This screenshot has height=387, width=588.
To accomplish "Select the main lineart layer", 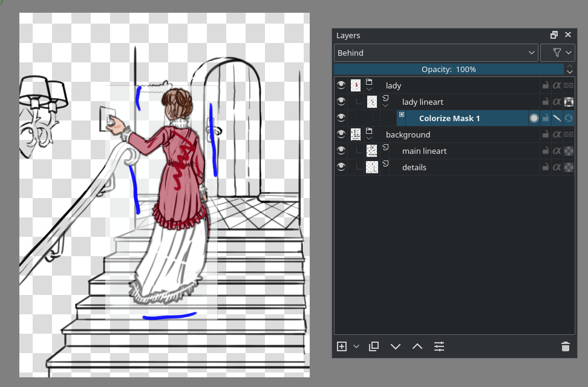I will pyautogui.click(x=424, y=151).
